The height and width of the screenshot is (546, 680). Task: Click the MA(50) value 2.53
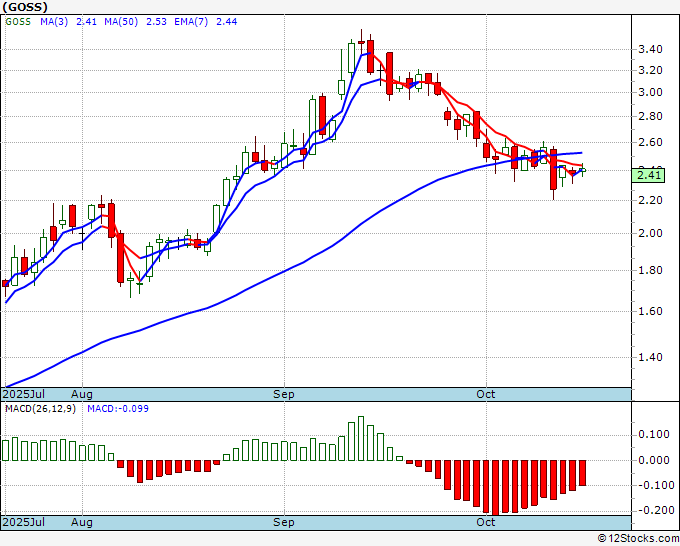156,22
